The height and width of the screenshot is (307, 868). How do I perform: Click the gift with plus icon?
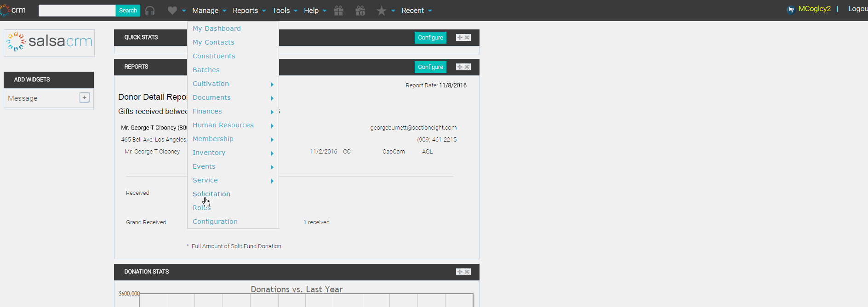[x=360, y=11]
